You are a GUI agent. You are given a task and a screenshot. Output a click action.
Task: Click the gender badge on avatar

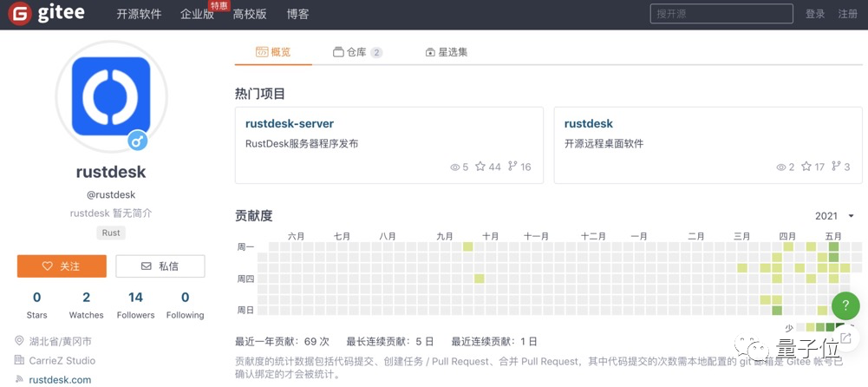click(x=138, y=141)
